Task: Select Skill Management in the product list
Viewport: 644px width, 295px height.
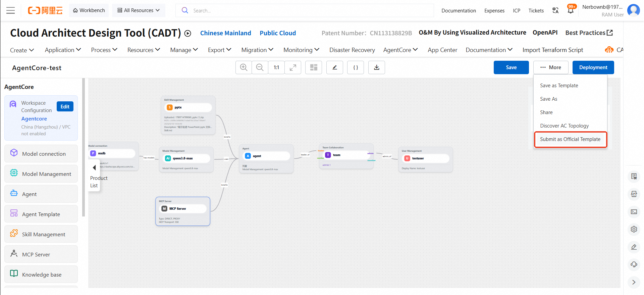Action: [x=41, y=234]
